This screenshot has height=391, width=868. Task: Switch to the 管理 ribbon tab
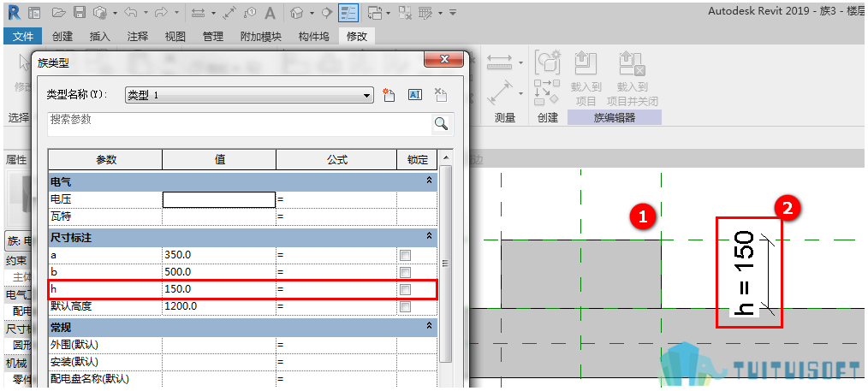coord(213,37)
